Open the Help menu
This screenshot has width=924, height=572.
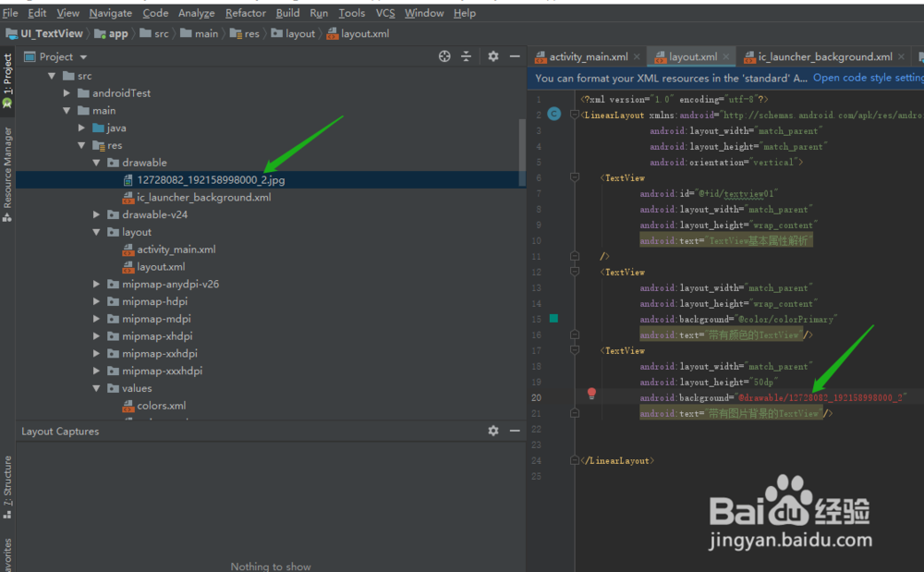(465, 13)
